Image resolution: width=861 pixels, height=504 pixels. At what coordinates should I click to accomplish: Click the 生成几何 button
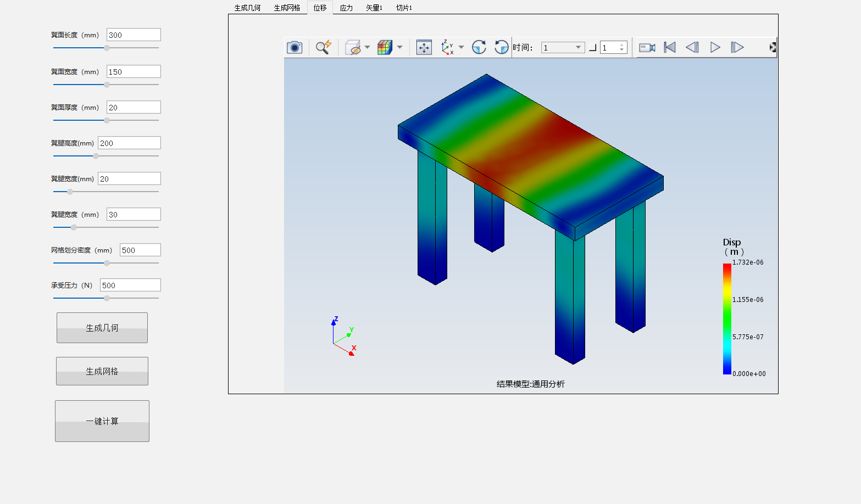click(x=102, y=328)
